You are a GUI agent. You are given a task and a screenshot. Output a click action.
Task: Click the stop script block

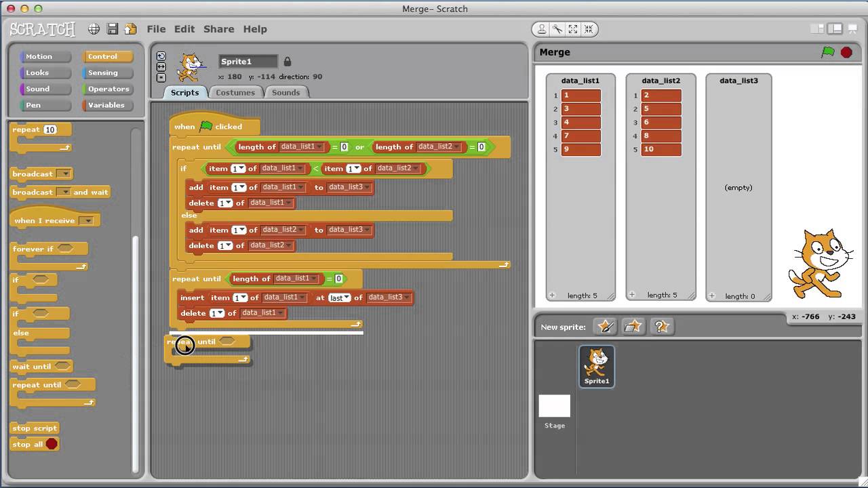click(35, 428)
